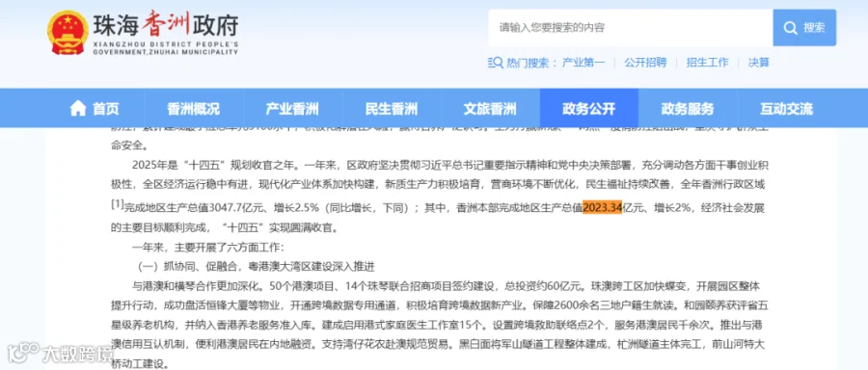Image resolution: width=868 pixels, height=370 pixels.
Task: Go to 首页 navigation tab
Action: pyautogui.click(x=95, y=109)
